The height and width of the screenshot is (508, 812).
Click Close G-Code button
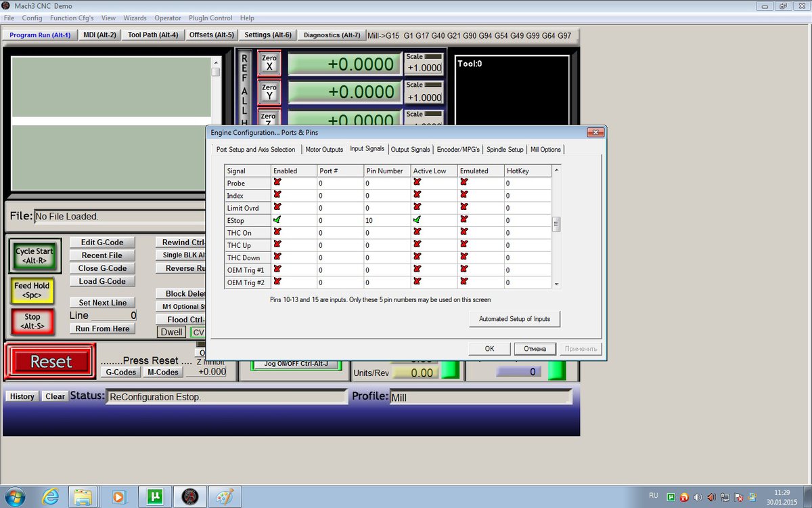102,268
